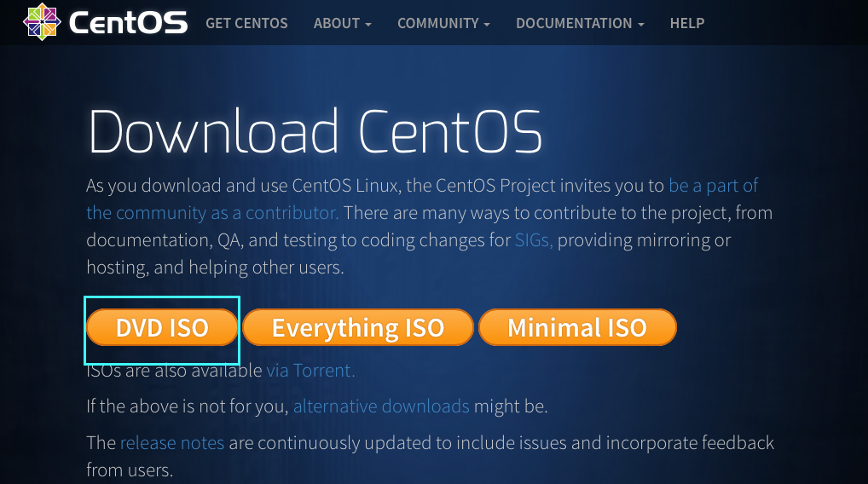Click the text 'hosting, and helping other users.'
Screen dimensions: 868x484
[215, 268]
